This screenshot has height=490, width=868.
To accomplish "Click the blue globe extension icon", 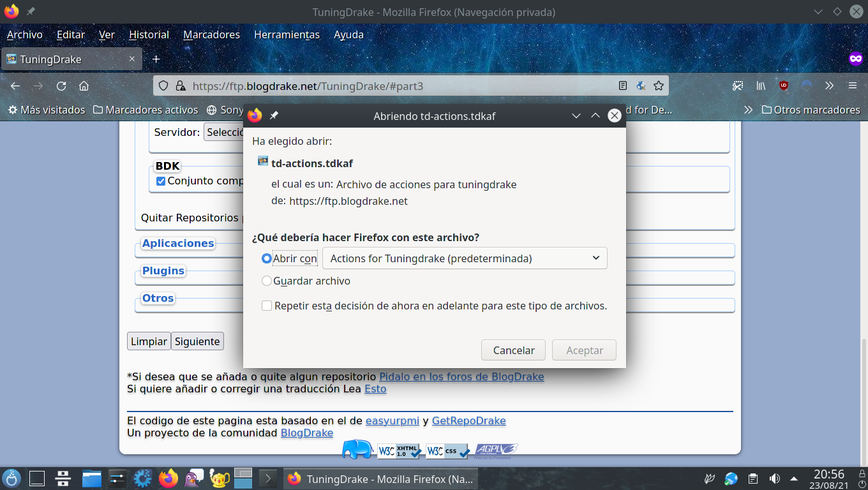I will click(807, 85).
